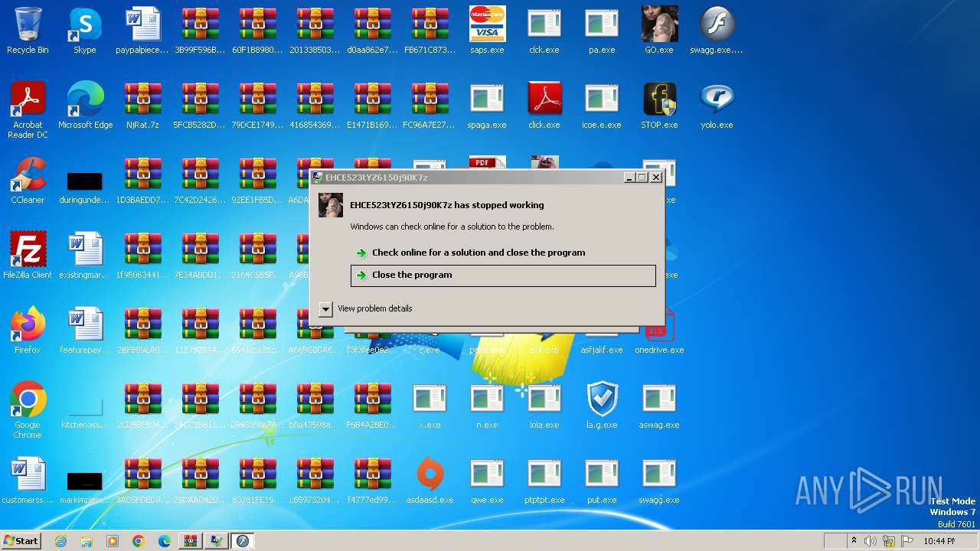
Task: Select the f4777ed99 archive
Action: click(x=372, y=481)
